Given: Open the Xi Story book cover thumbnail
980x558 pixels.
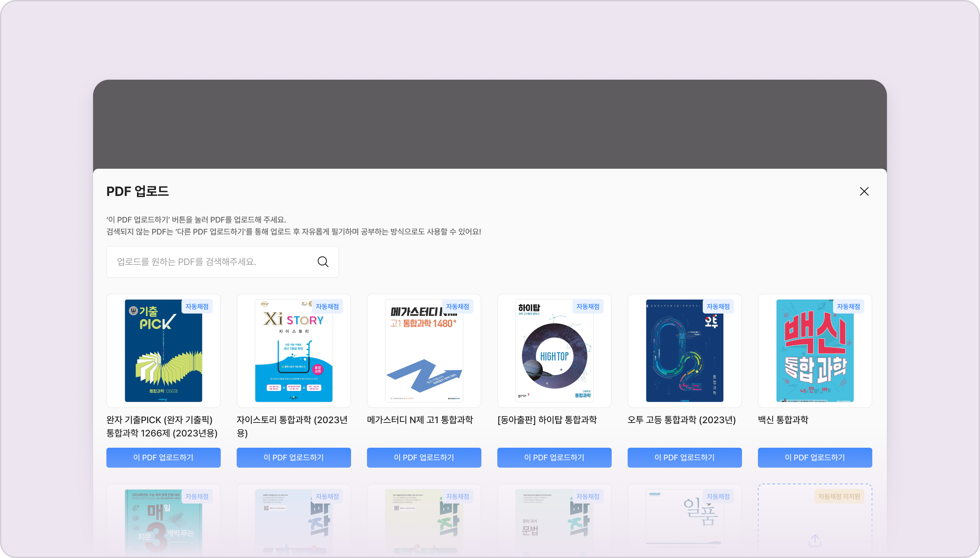Looking at the screenshot, I should click(294, 351).
